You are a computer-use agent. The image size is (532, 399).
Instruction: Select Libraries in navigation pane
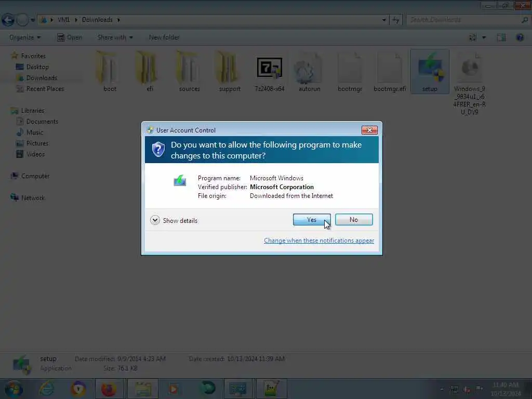point(33,111)
